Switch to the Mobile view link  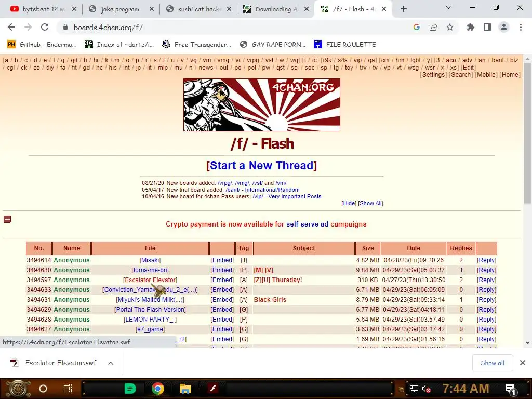click(486, 75)
